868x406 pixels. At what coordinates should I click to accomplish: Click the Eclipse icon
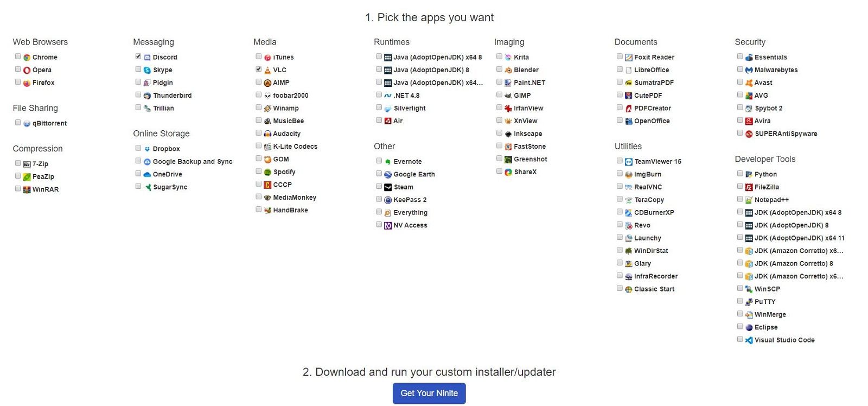pos(749,328)
